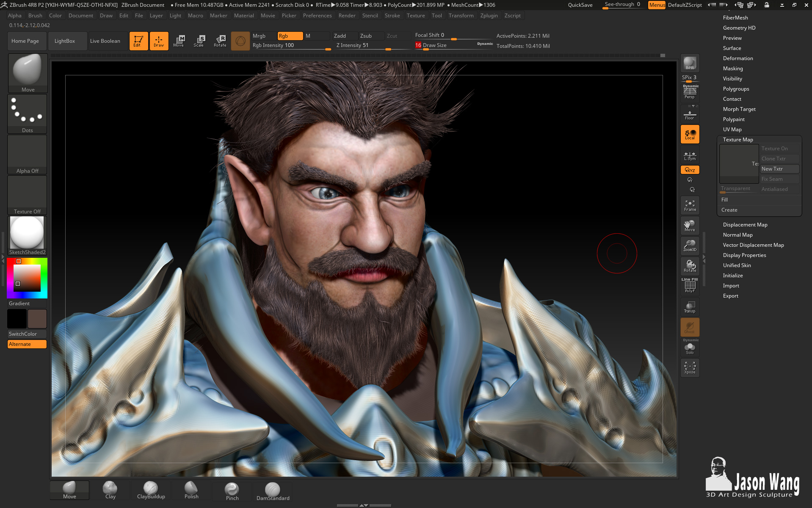Expand the Vector Displacement Map section
812x508 pixels.
753,245
